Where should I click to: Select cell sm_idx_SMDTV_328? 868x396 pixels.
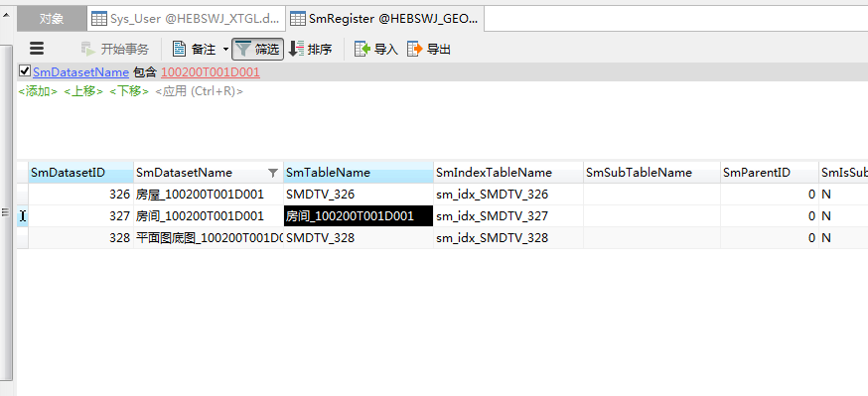pos(508,238)
